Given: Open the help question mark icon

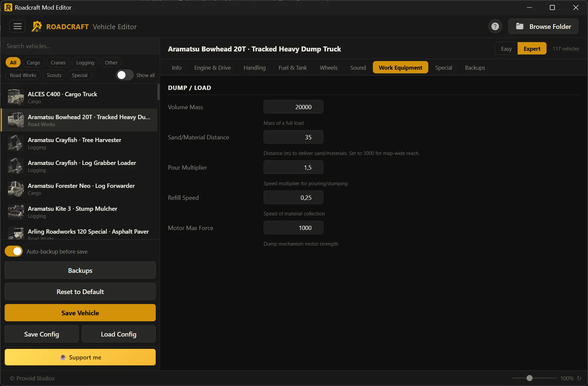Looking at the screenshot, I should 495,26.
